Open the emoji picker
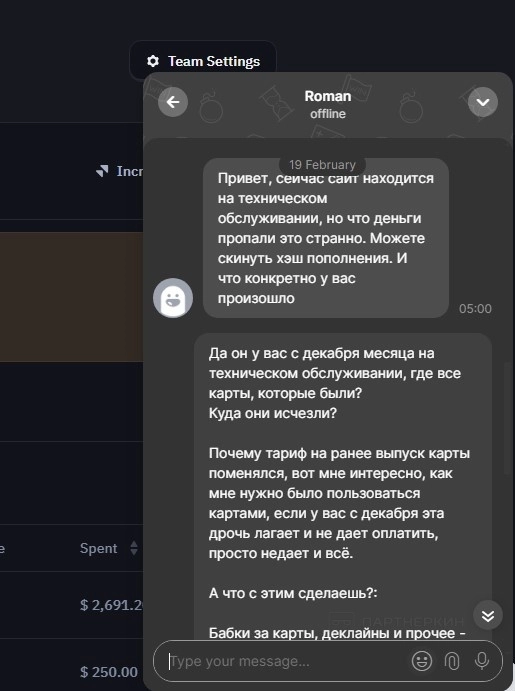The image size is (515, 691). coord(422,661)
